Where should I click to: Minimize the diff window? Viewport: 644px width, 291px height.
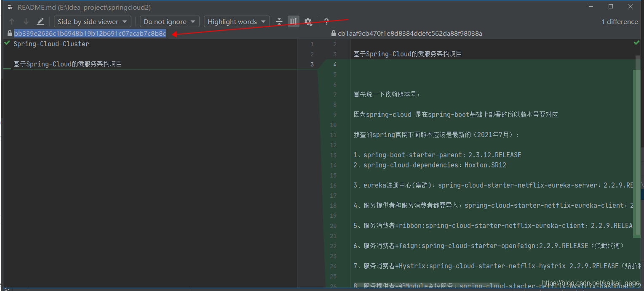click(591, 6)
